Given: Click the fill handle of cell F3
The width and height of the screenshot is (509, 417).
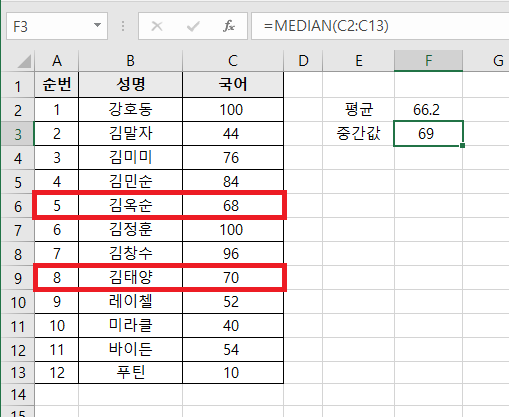Looking at the screenshot, I should pyautogui.click(x=462, y=146).
